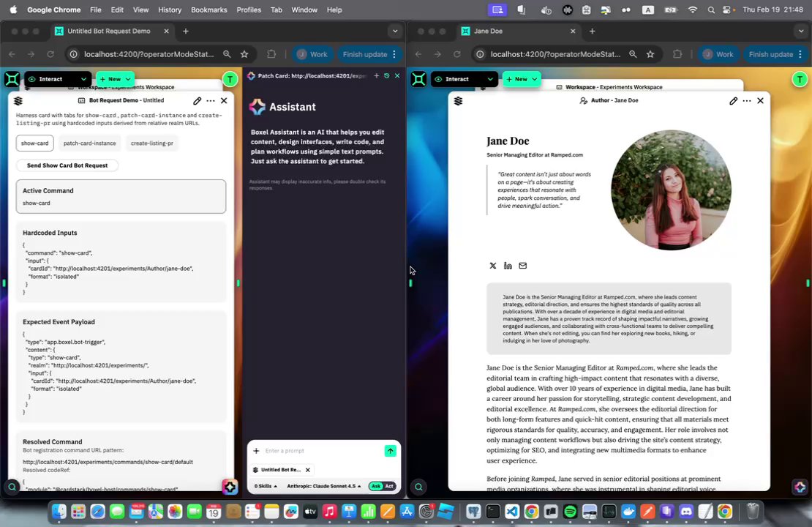Click the green T profile avatar in left window
The width and height of the screenshot is (812, 527).
pos(230,79)
